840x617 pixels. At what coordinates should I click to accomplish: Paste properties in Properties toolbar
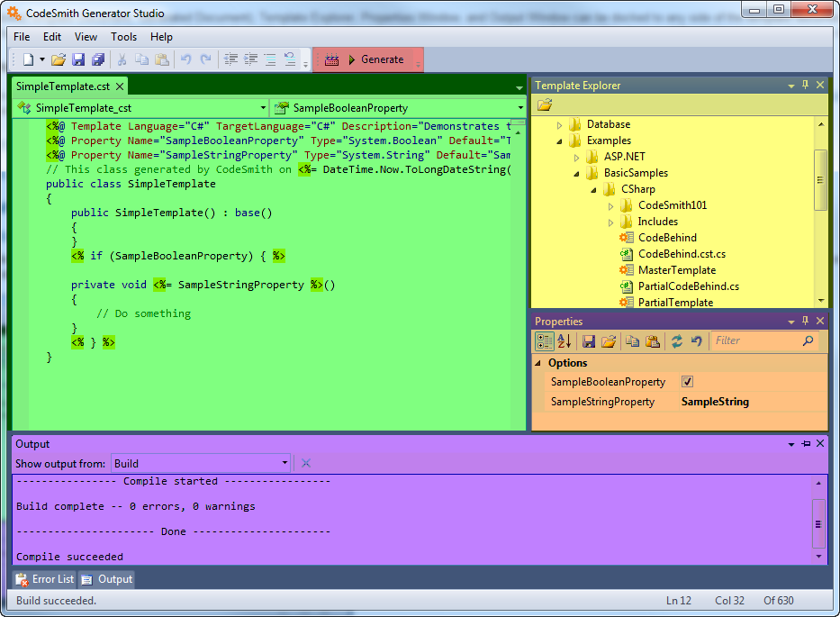[x=653, y=341]
